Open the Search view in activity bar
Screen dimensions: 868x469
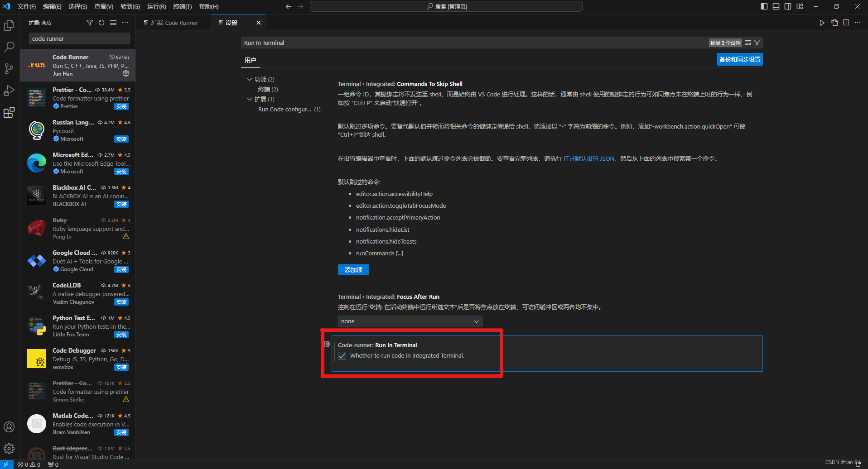[9, 47]
